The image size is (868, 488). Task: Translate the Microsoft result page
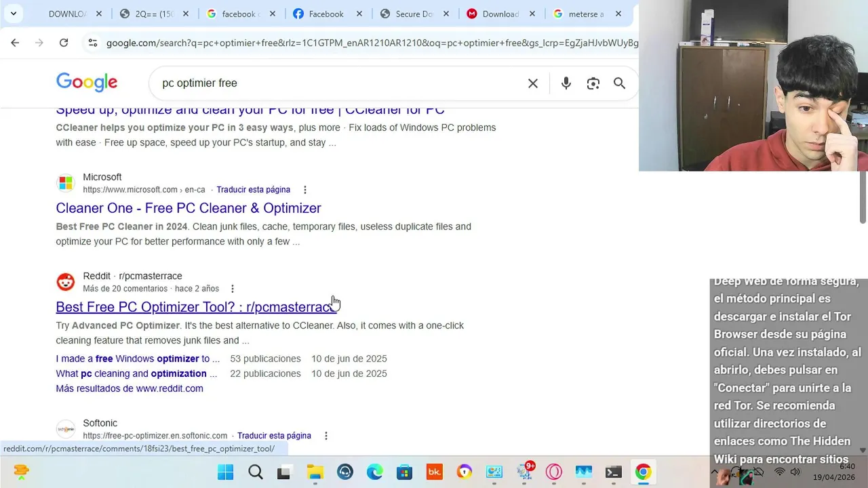tap(253, 190)
